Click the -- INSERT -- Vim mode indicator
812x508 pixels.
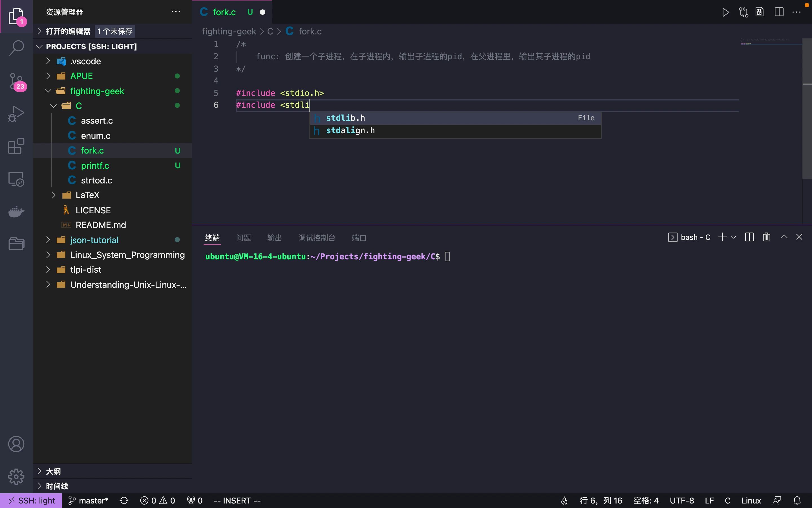[x=237, y=501]
